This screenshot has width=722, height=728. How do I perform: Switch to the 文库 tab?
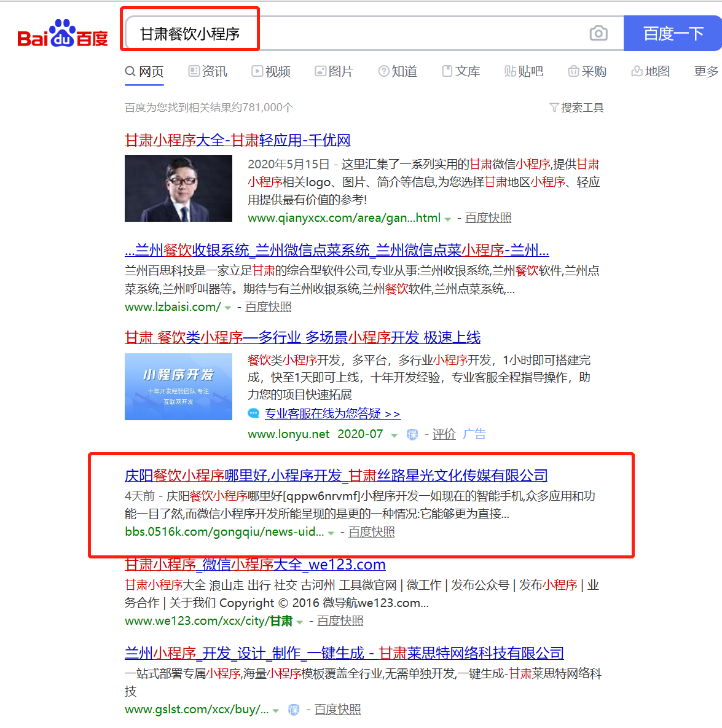click(461, 71)
